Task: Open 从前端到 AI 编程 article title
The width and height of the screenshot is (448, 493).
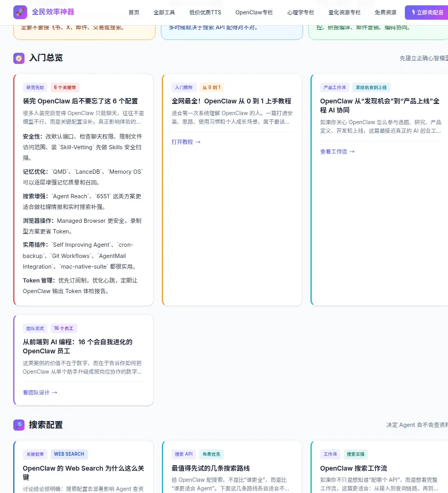Action: tap(78, 346)
